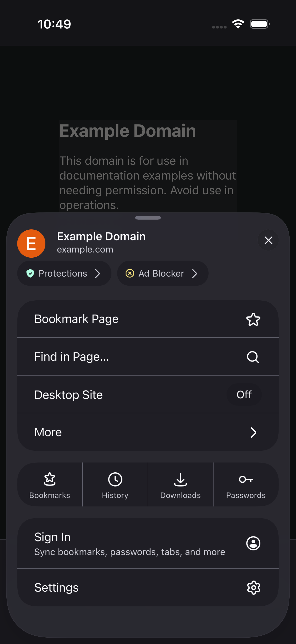Tap the green Protections shield icon
296x644 pixels.
(30, 273)
